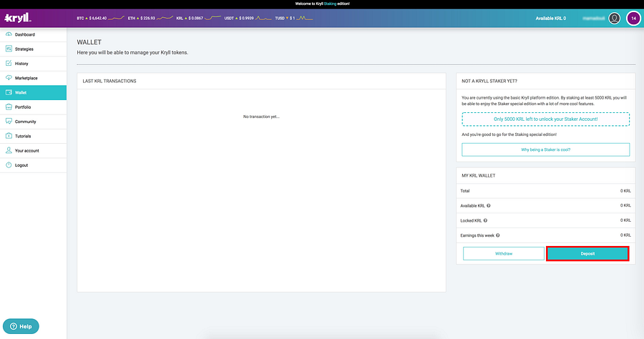Open the notifications badge showing 14

pyautogui.click(x=633, y=18)
